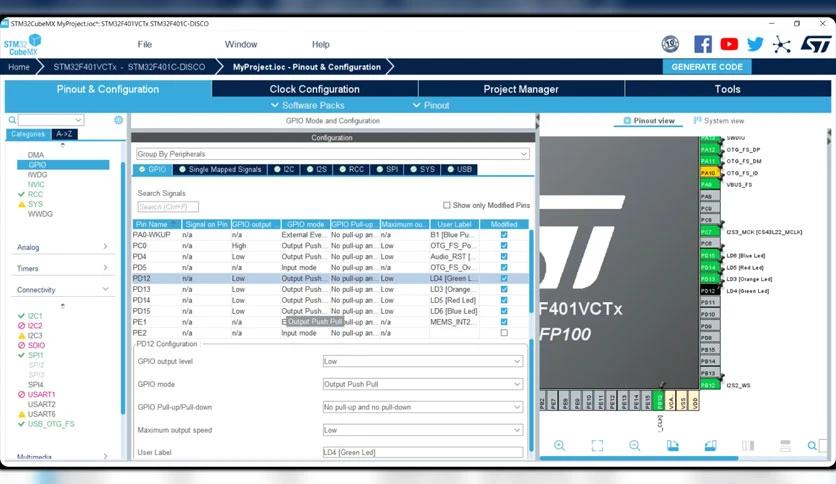
Task: Select the Single Mapped Signals tab
Action: (220, 170)
